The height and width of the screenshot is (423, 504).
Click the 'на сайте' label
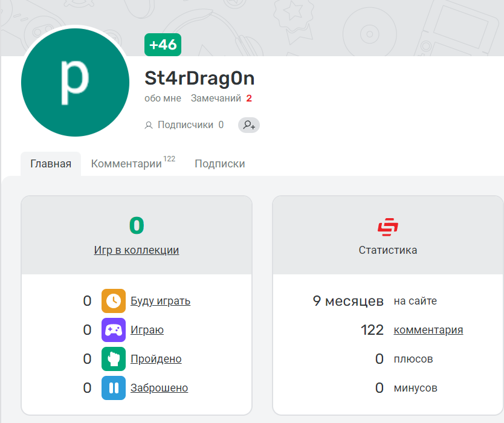tap(415, 301)
